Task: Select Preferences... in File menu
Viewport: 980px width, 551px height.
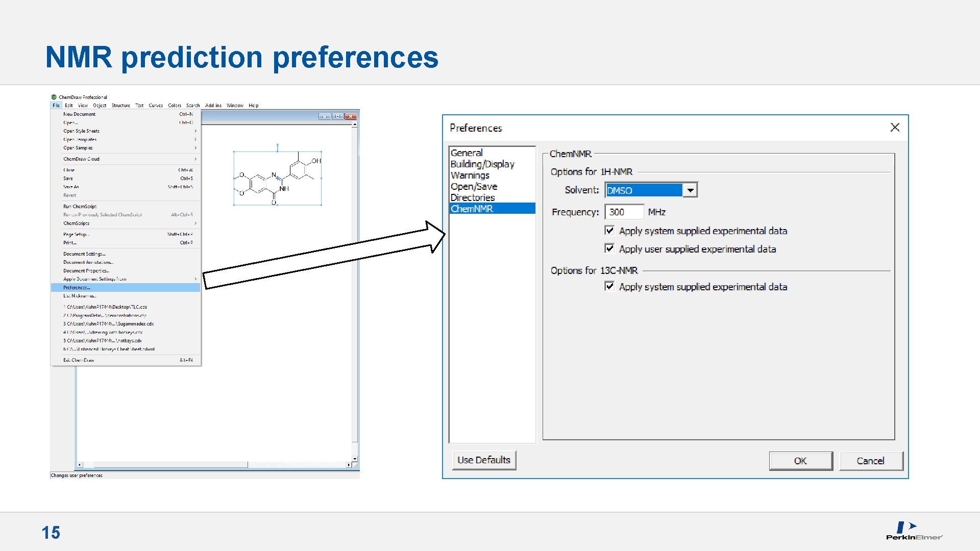Action: 77,288
